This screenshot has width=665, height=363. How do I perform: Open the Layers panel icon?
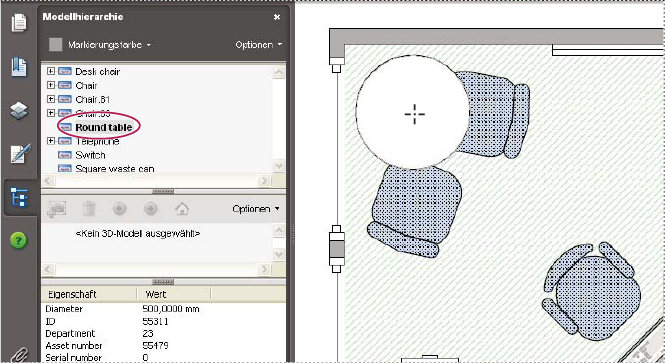pyautogui.click(x=19, y=111)
